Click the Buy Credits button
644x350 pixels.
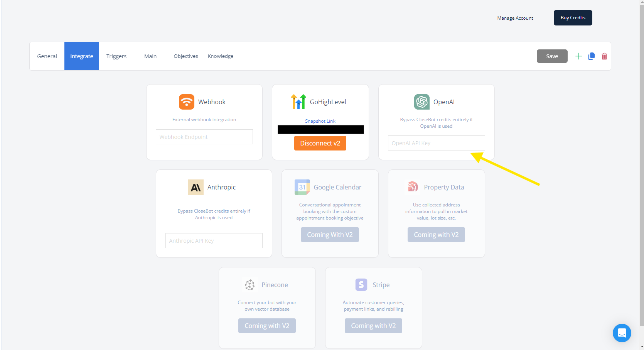(x=573, y=18)
